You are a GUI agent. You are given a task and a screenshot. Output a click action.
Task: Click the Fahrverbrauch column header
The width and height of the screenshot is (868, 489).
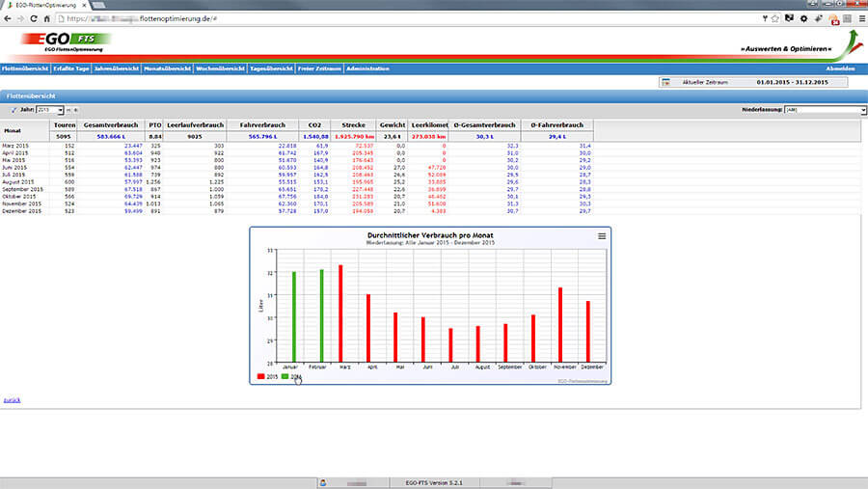click(262, 125)
